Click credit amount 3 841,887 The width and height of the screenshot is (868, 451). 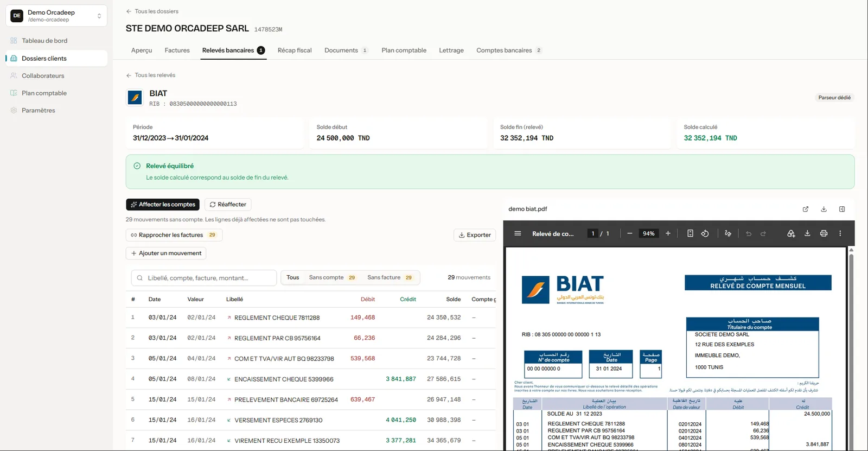pyautogui.click(x=401, y=379)
